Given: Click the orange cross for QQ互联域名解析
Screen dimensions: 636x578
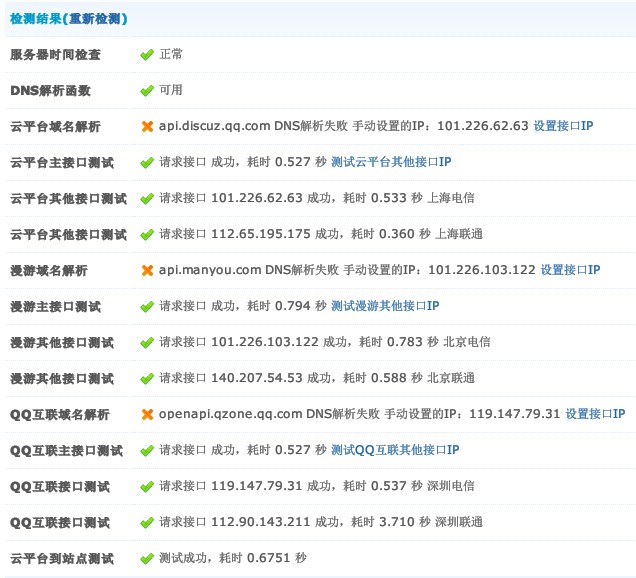Looking at the screenshot, I should [x=147, y=414].
